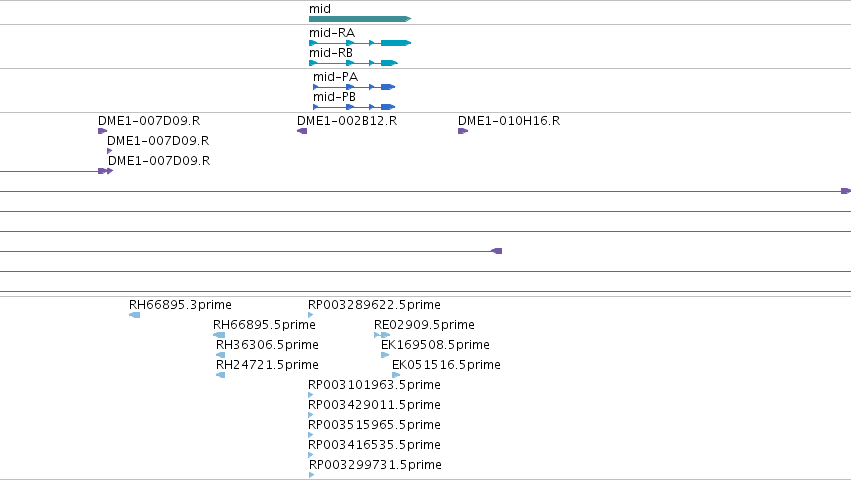Click the RE02909.5prime EST arrow glyph
The image size is (851, 480).
382,335
